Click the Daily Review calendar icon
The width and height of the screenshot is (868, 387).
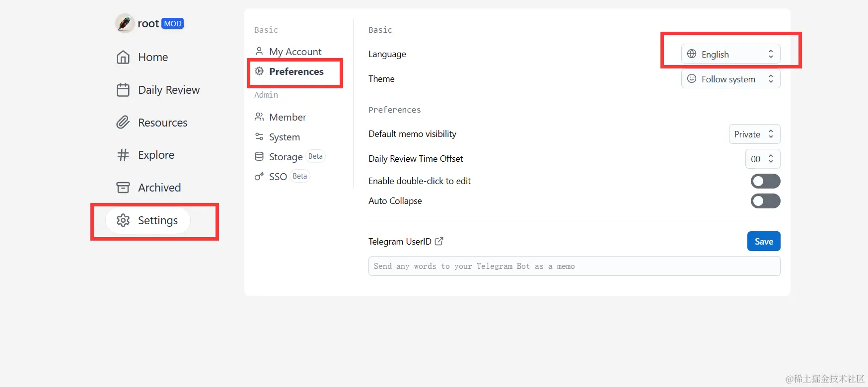click(x=123, y=90)
